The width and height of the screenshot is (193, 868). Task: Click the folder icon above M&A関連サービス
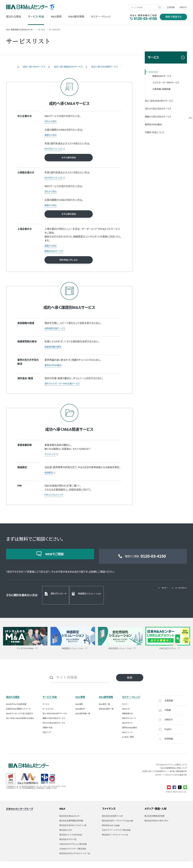(69, 413)
